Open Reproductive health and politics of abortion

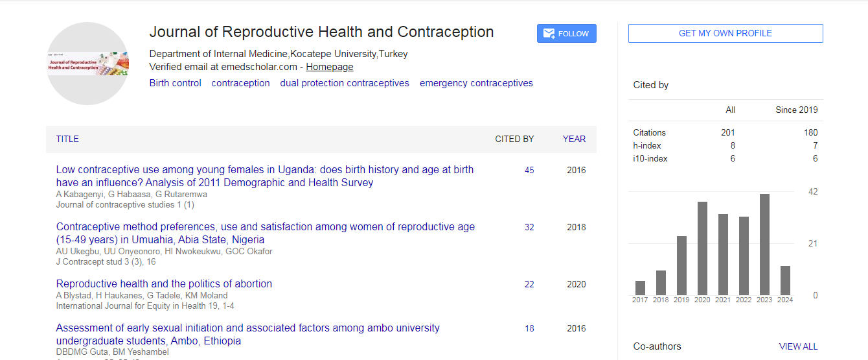(x=164, y=283)
